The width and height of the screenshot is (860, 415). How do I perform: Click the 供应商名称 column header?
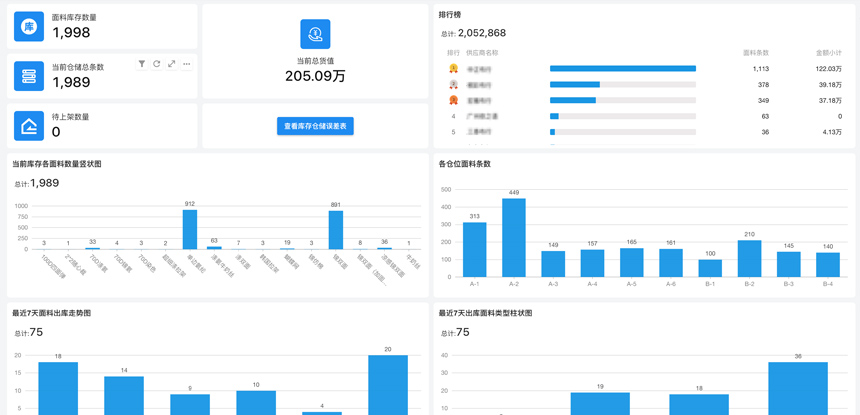482,53
